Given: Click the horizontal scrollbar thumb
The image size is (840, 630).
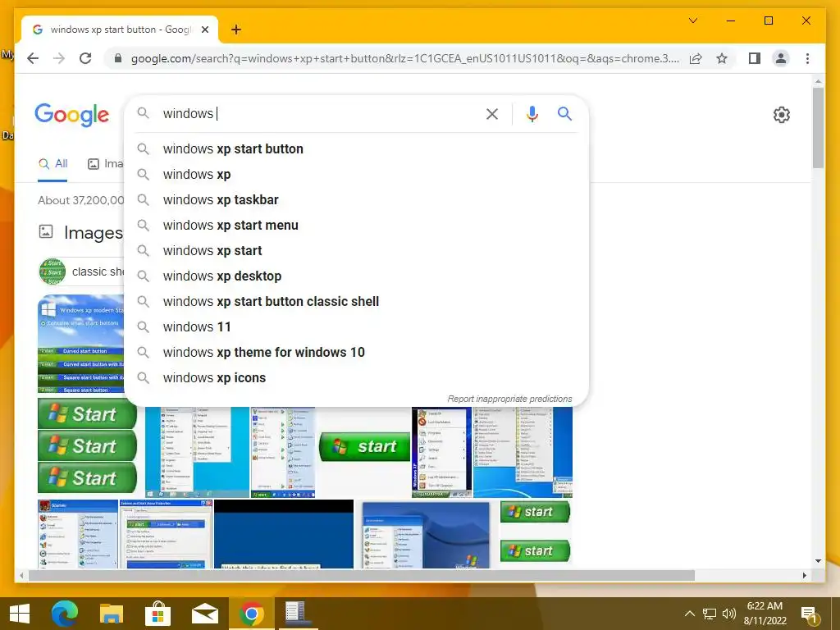Looking at the screenshot, I should click(362, 575).
